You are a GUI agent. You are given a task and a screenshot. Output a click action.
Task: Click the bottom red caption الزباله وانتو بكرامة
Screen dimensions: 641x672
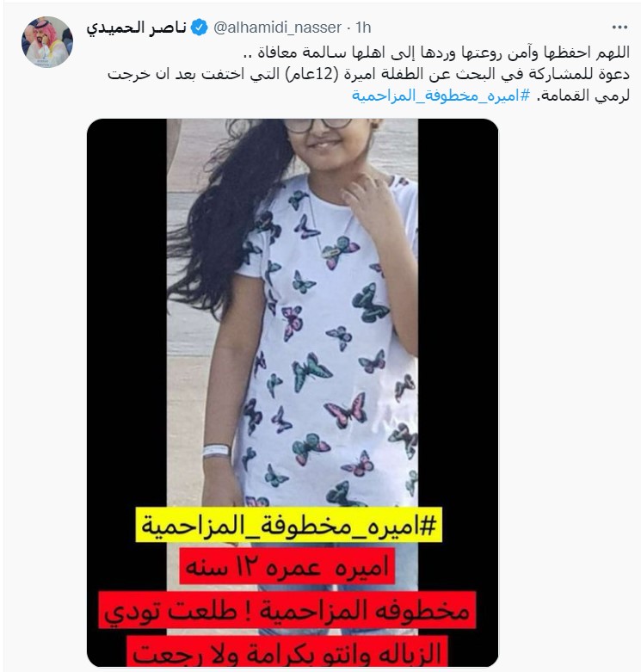[287, 652]
